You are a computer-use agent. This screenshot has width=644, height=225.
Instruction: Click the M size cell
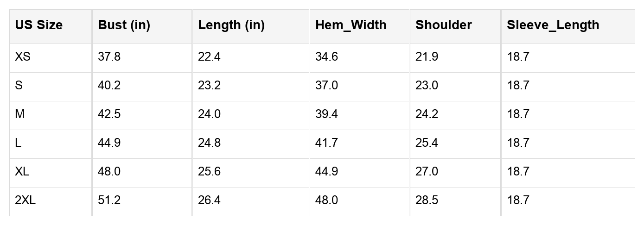click(19, 114)
